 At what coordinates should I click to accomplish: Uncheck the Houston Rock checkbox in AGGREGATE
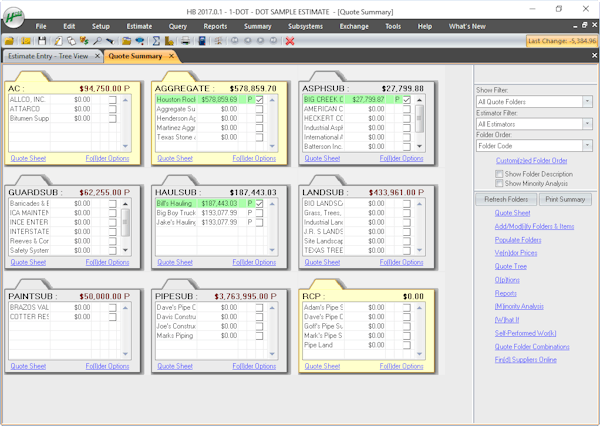(259, 100)
